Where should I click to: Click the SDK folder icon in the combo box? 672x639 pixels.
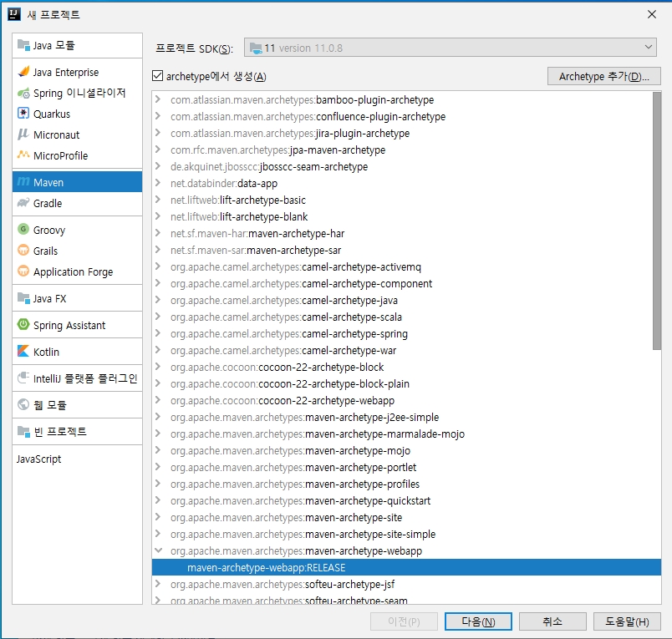click(256, 48)
